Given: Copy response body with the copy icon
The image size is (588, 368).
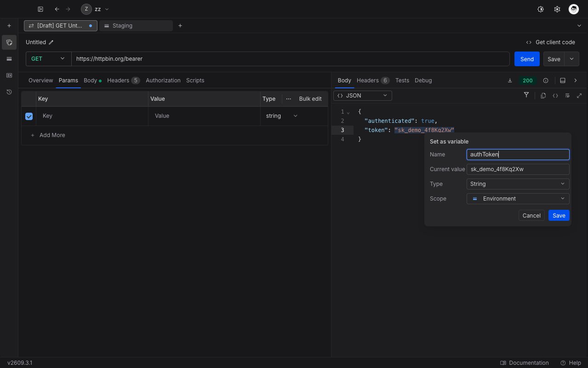Looking at the screenshot, I should pyautogui.click(x=543, y=96).
